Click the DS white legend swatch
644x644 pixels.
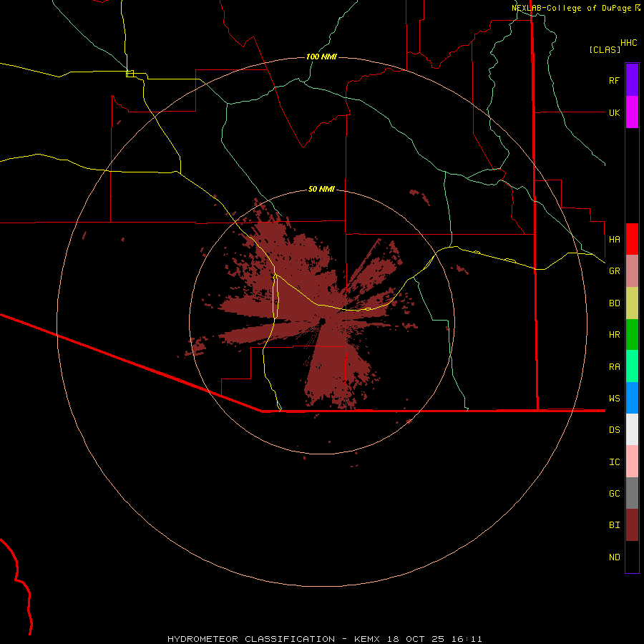point(632,429)
